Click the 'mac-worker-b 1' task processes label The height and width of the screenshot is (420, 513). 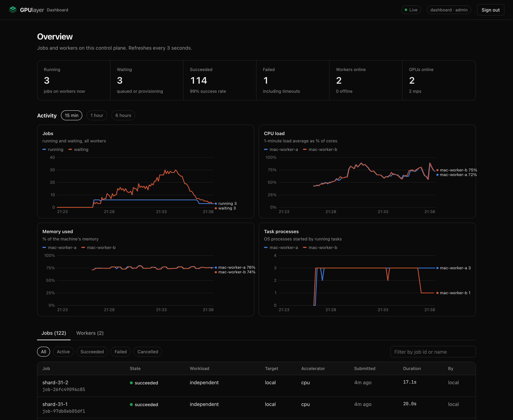(455, 293)
